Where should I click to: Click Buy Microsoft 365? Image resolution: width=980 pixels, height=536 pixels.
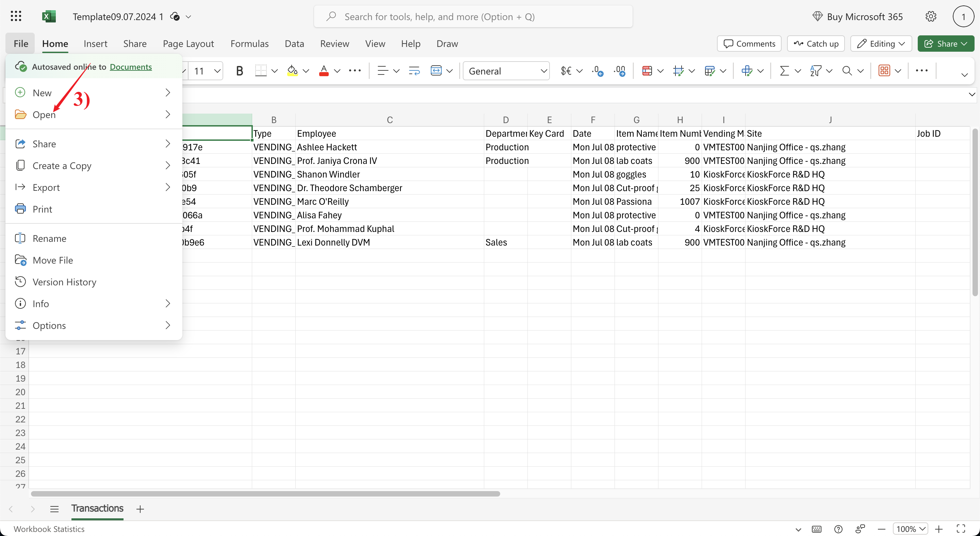(857, 16)
